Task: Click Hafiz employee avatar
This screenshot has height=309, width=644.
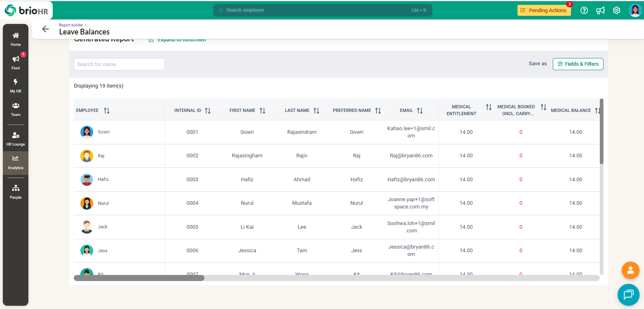Action: coord(87,179)
